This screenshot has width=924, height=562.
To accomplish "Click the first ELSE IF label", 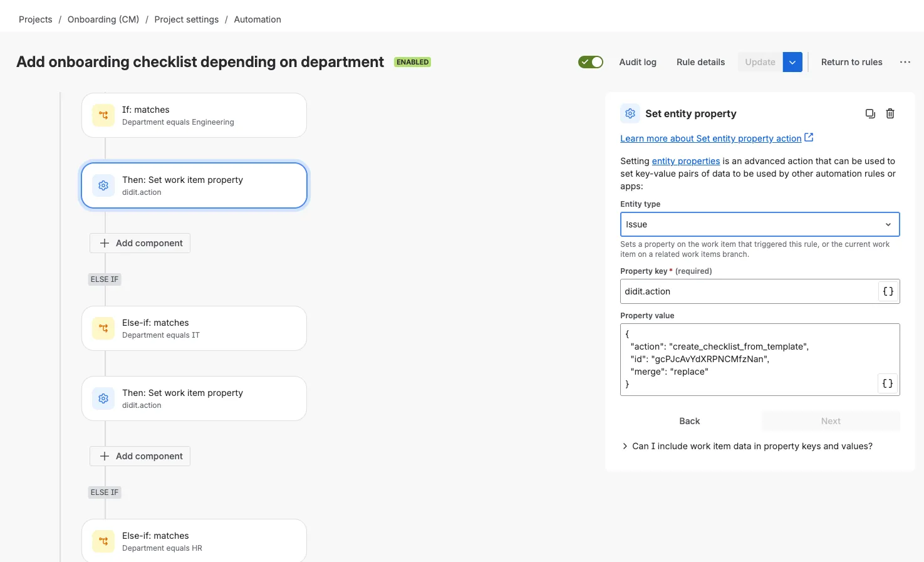I will (105, 279).
